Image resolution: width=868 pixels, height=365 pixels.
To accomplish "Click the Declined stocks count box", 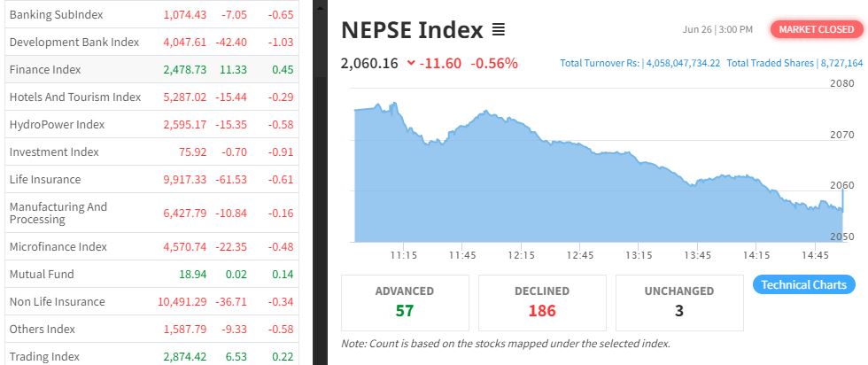I will 541,301.
